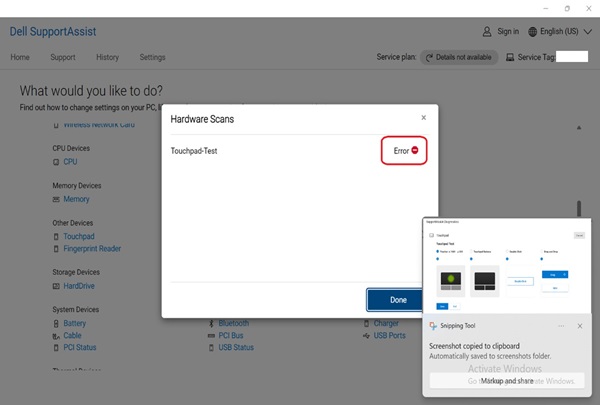Click the globe language icon

click(x=533, y=31)
